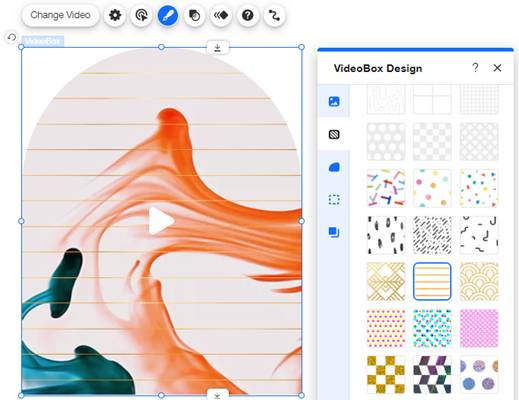The height and width of the screenshot is (400, 519).
Task: Click the right-middle resize handle of VideoBox
Action: tap(302, 221)
